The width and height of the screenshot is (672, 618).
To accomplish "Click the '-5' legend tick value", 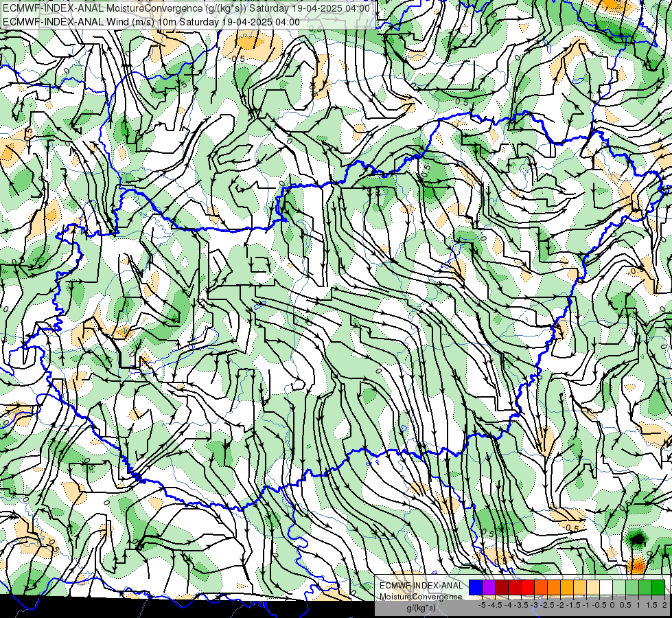I will click(x=482, y=605).
